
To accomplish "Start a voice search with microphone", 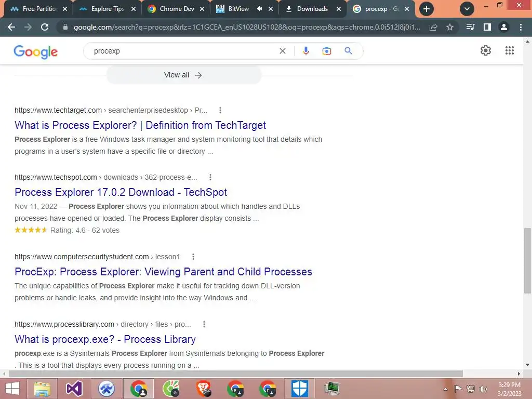I will (x=305, y=51).
